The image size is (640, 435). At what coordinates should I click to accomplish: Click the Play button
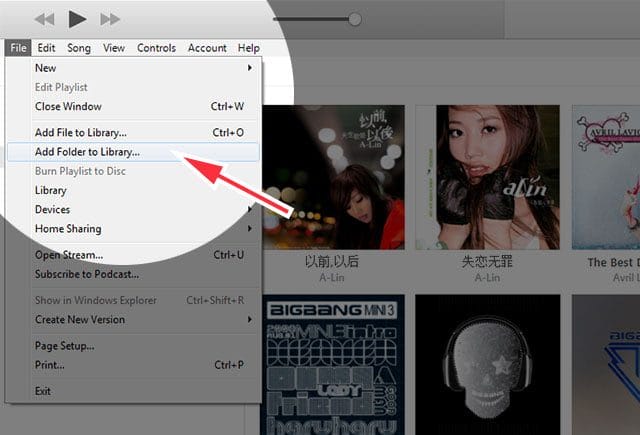pos(77,19)
